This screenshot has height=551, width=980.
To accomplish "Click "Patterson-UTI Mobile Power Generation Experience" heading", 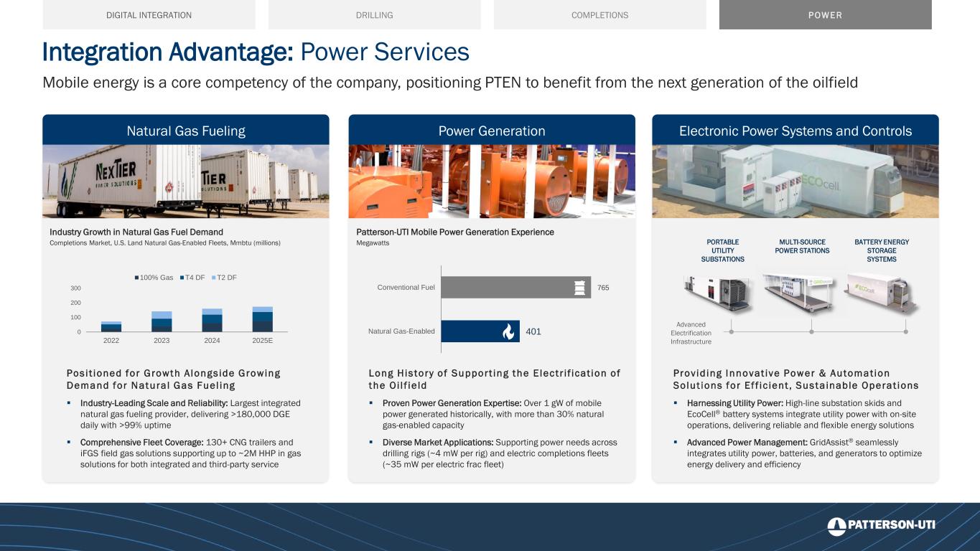I will point(455,232).
